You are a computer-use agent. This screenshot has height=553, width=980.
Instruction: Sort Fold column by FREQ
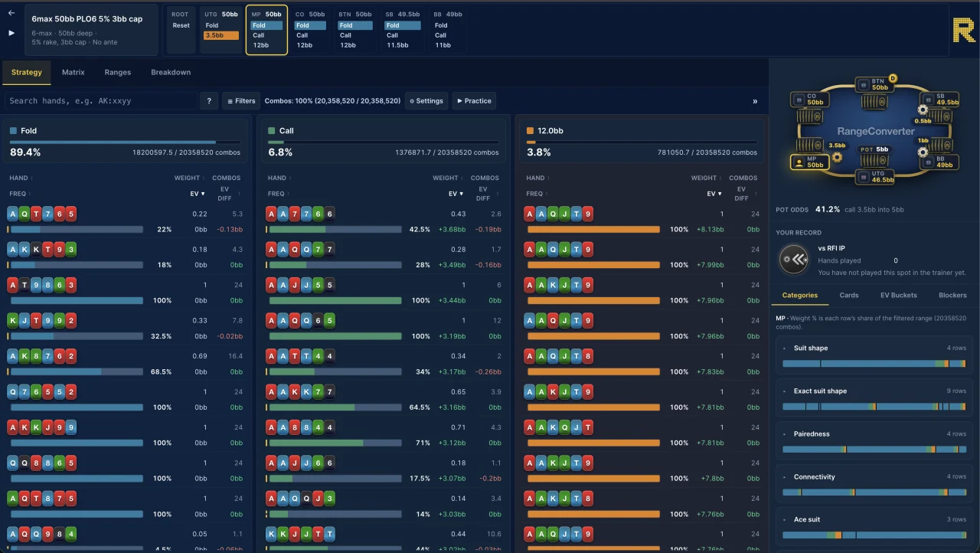click(x=18, y=195)
